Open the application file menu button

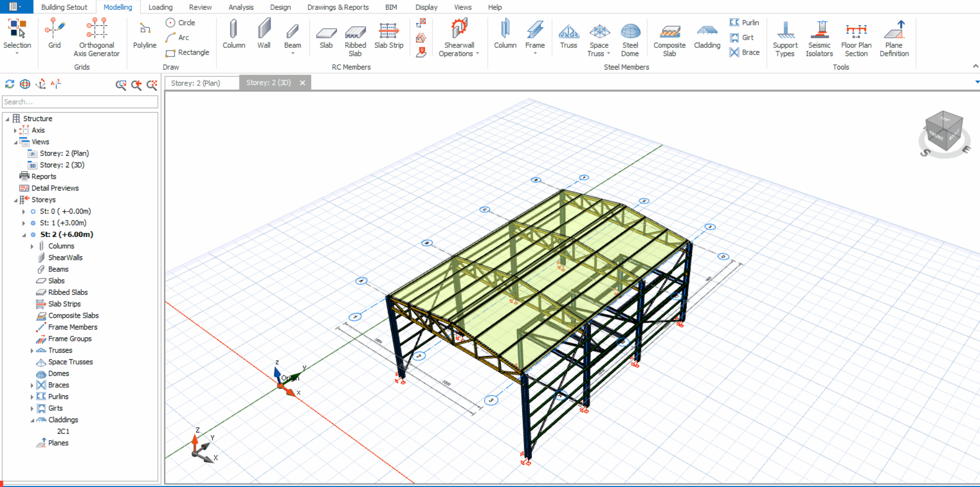pos(16,7)
